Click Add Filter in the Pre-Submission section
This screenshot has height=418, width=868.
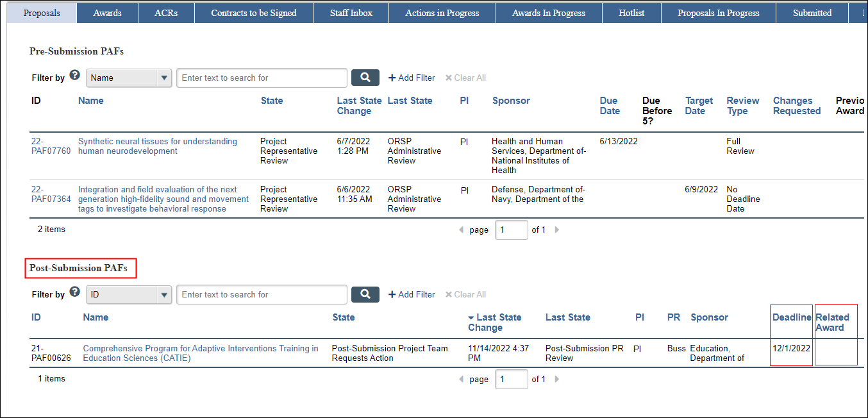click(x=412, y=78)
